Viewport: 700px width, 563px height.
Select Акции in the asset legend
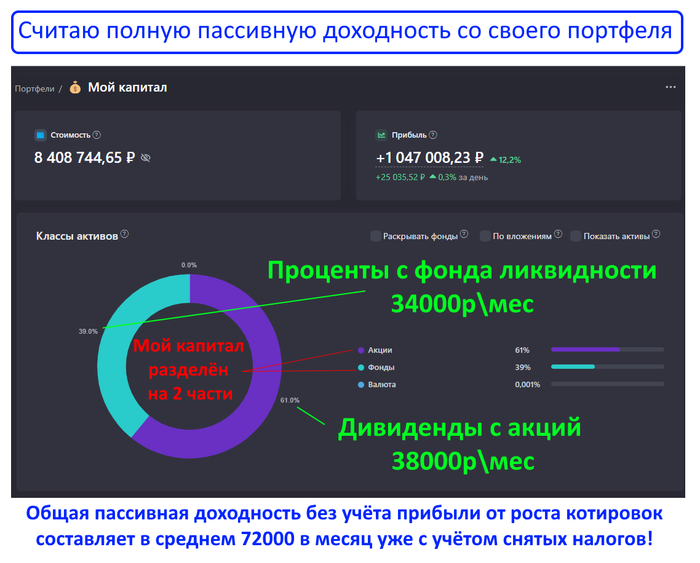pos(380,350)
